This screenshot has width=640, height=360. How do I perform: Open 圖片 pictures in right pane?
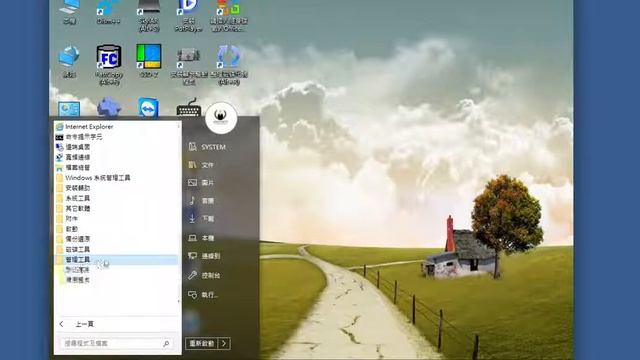coord(201,183)
